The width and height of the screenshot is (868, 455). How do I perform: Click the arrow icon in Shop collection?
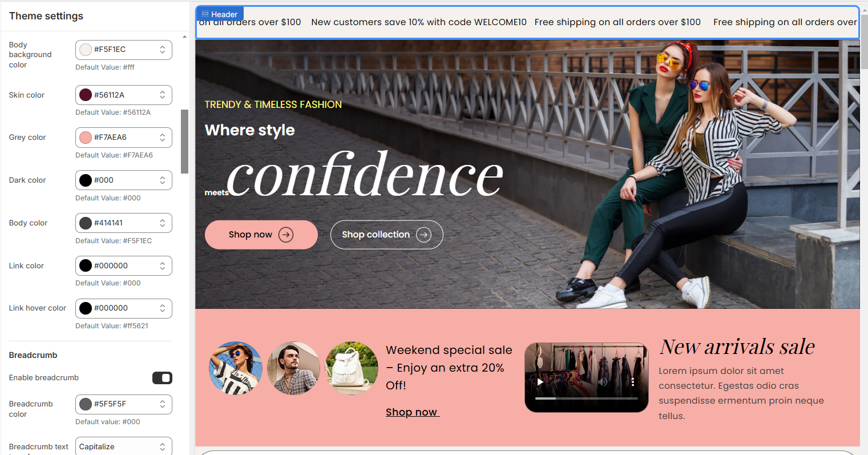click(x=423, y=235)
